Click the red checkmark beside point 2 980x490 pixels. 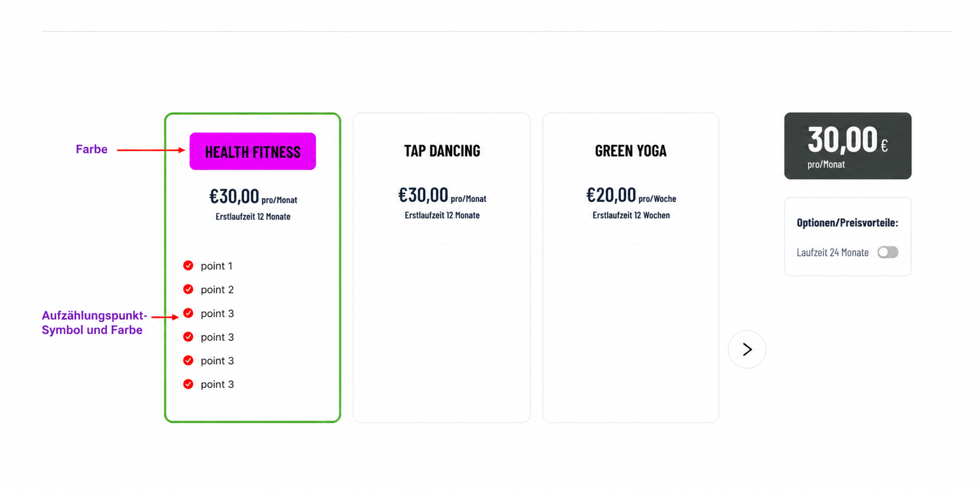188,289
